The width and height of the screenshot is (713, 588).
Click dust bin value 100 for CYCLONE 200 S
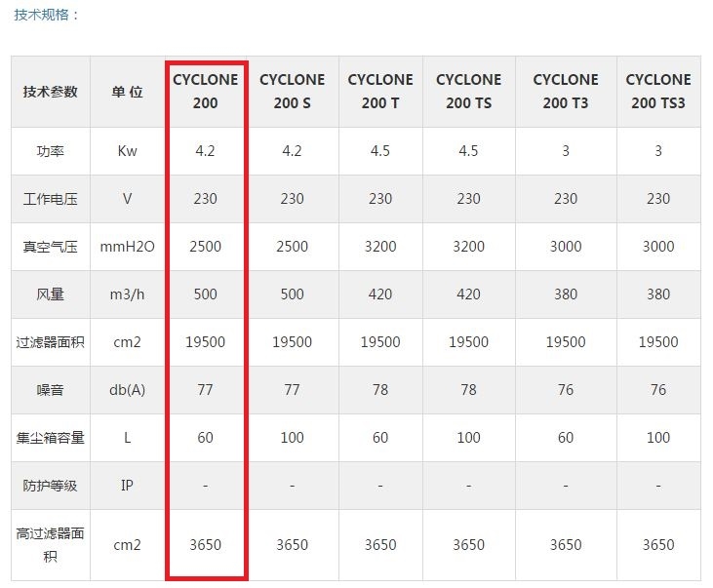[293, 438]
